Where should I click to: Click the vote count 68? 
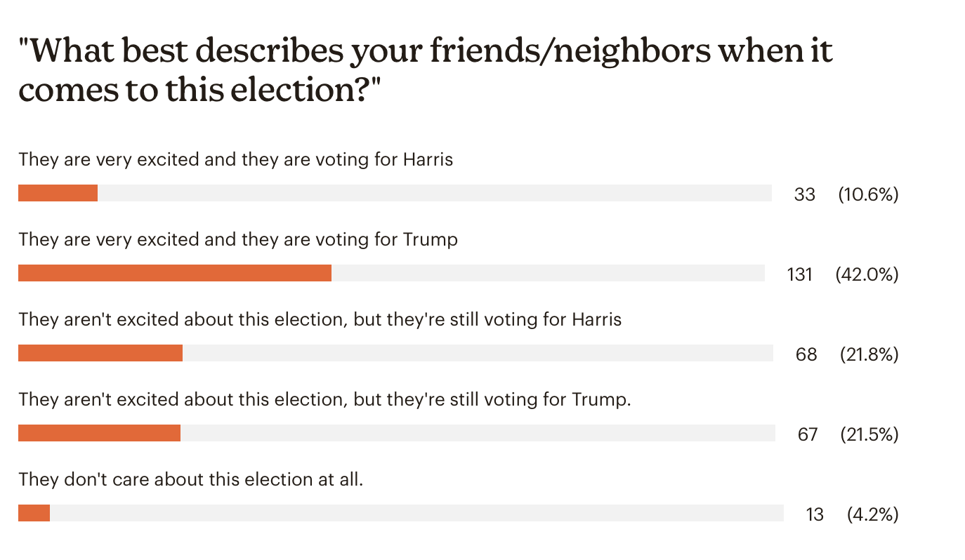point(806,354)
